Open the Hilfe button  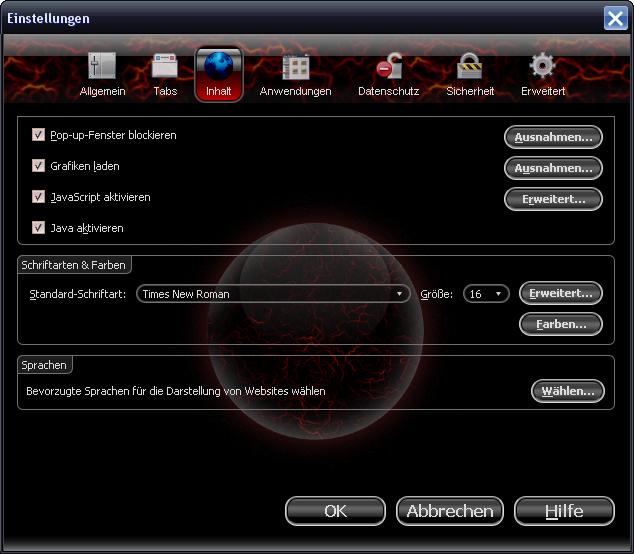564,511
